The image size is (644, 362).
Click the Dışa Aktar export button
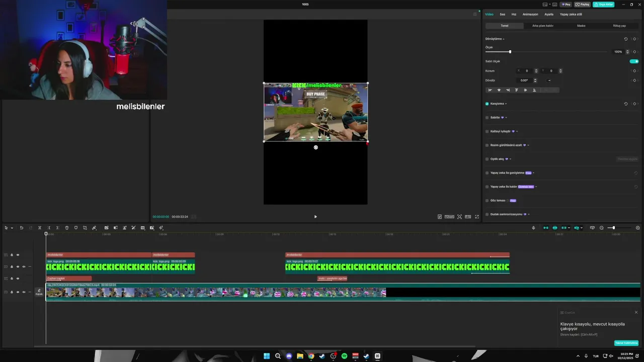[603, 5]
